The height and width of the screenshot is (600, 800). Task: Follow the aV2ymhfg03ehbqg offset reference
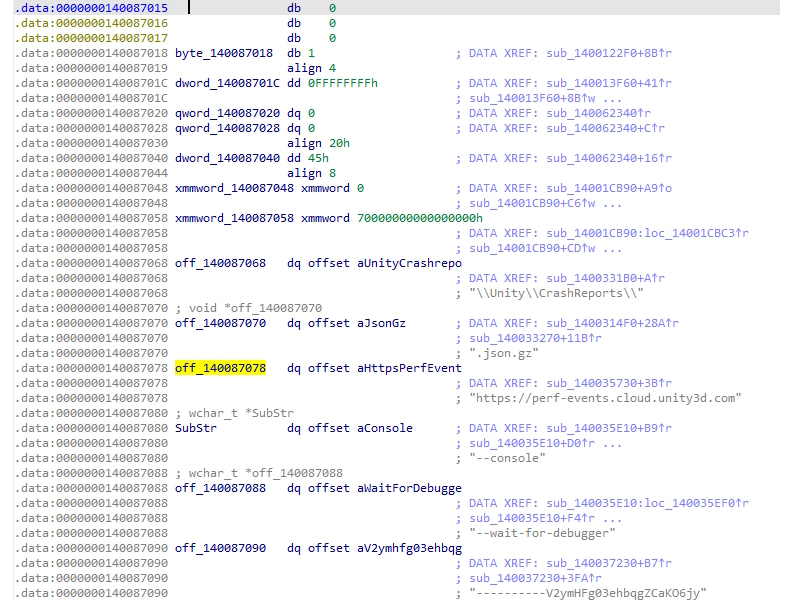click(409, 548)
